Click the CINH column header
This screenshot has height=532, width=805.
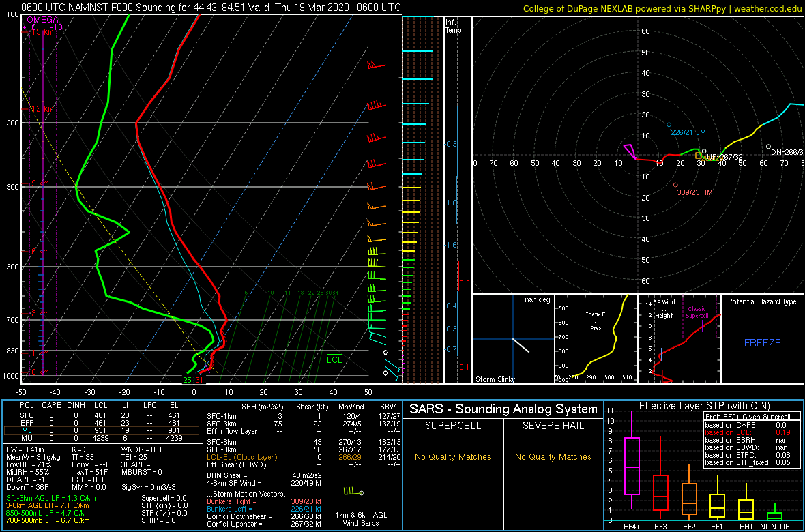[76, 406]
